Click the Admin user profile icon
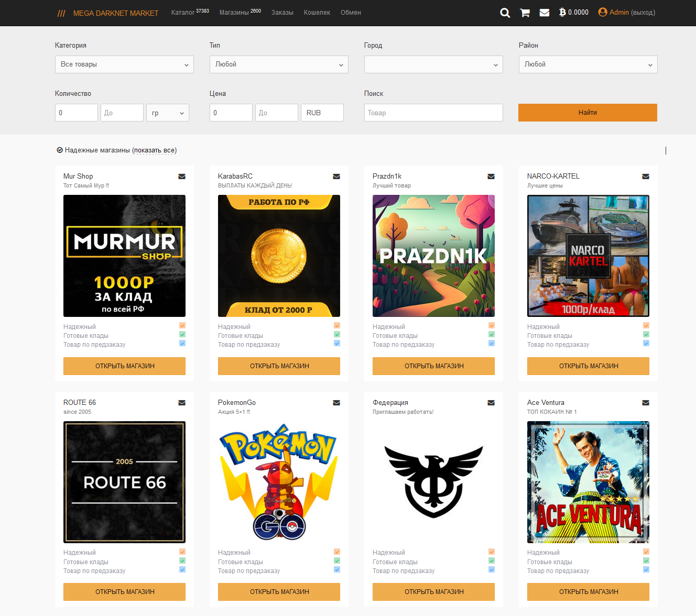This screenshot has width=696, height=616. click(x=602, y=12)
